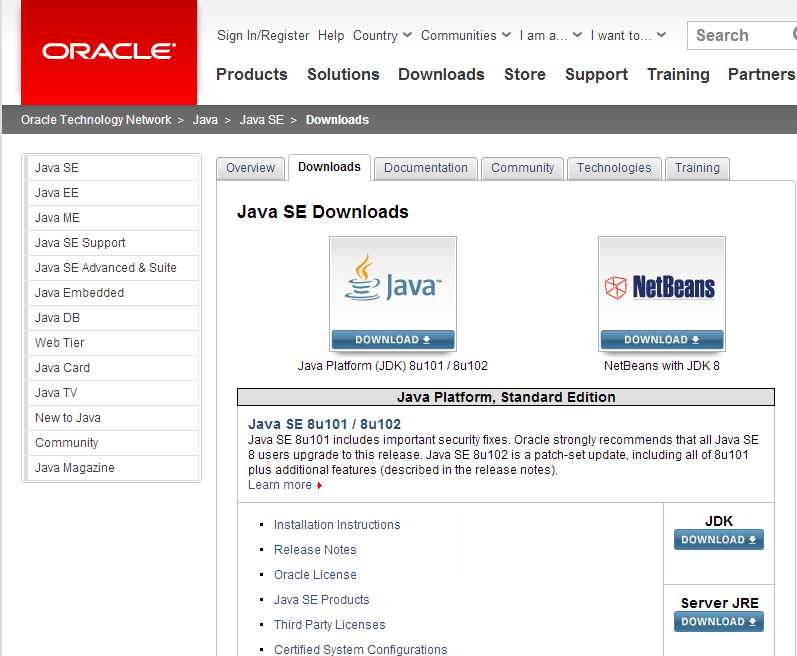The width and height of the screenshot is (797, 656).
Task: Click the JDK Download button
Action: coord(719,540)
